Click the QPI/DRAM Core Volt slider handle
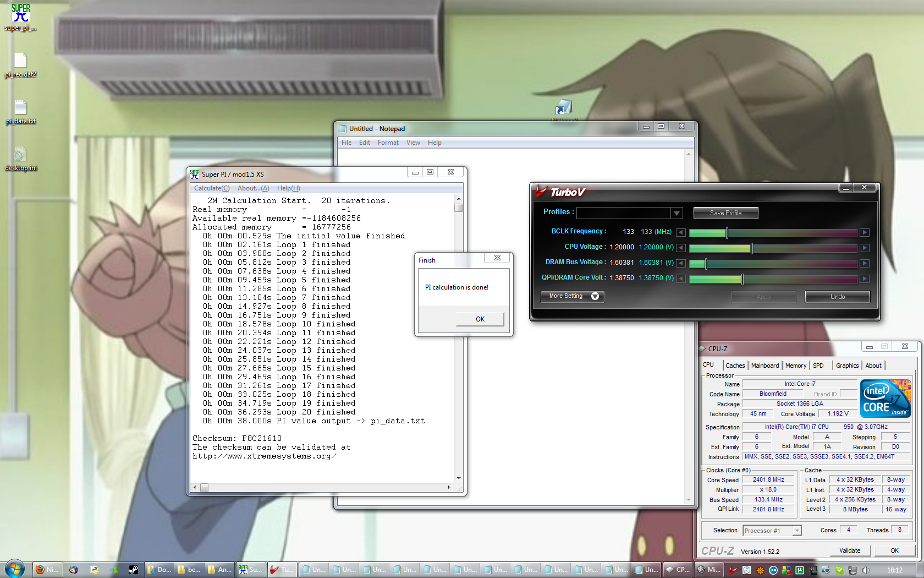924x578 pixels. (743, 279)
